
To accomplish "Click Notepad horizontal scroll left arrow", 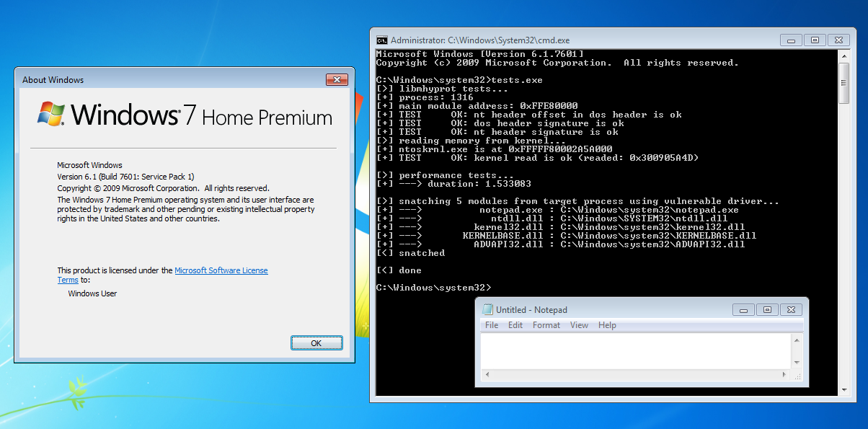I will (x=487, y=374).
